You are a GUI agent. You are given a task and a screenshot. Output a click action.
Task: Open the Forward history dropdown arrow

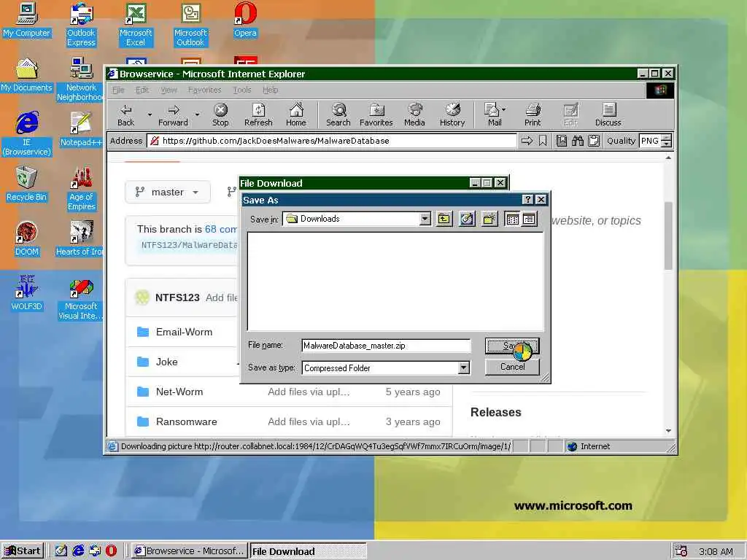tap(197, 114)
